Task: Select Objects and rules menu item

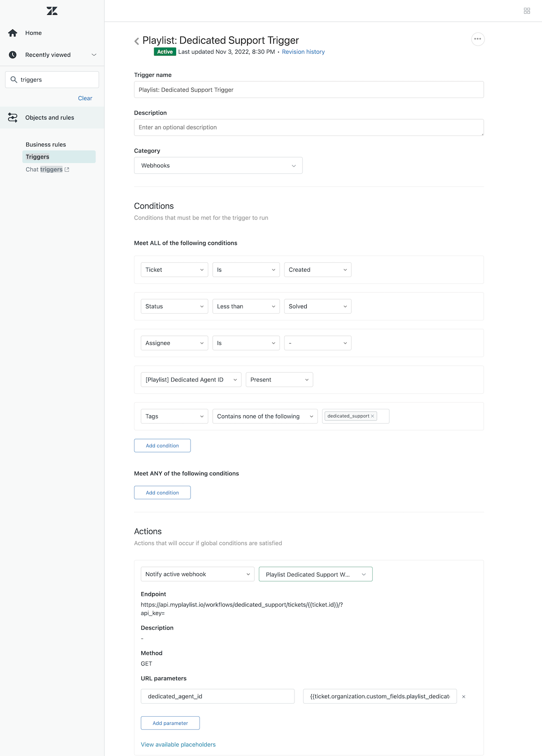Action: 52,118
